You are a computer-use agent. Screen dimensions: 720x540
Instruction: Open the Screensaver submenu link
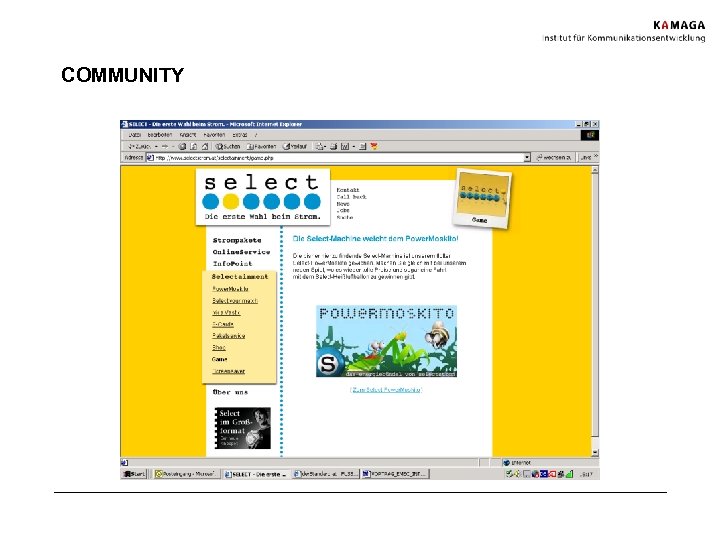tap(228, 371)
